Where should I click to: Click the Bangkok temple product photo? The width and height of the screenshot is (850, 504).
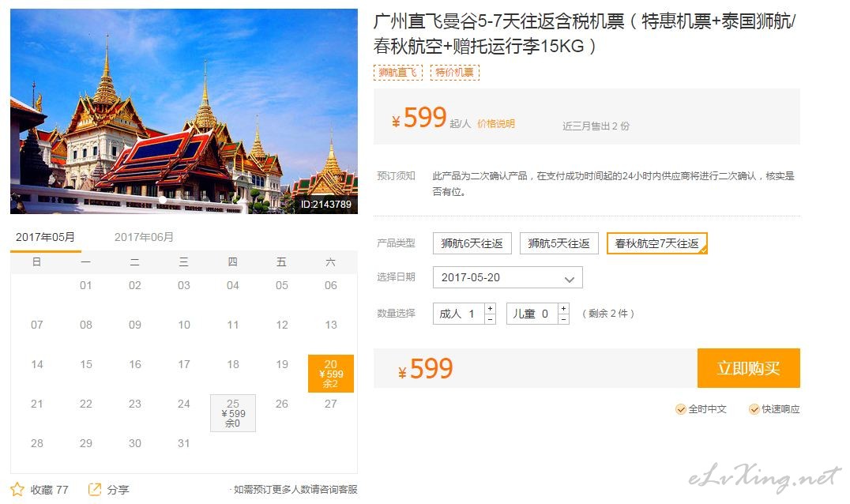tap(184, 111)
